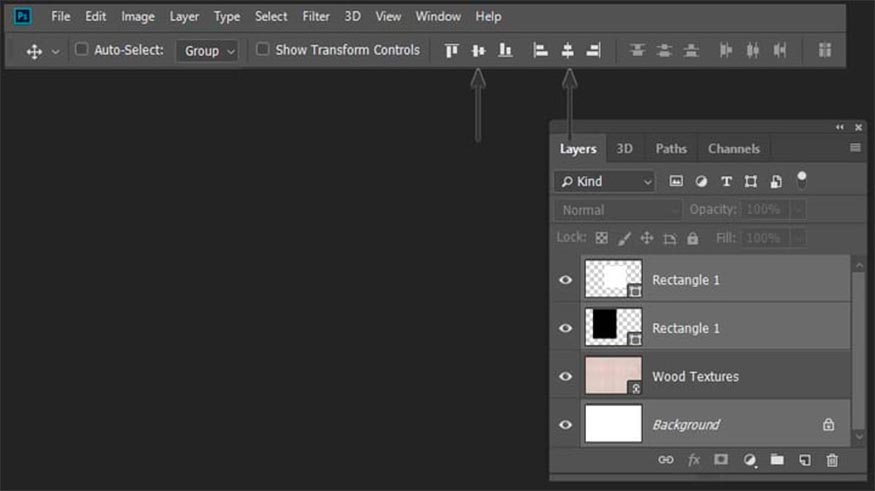Click the Background layer lock icon

click(x=828, y=425)
